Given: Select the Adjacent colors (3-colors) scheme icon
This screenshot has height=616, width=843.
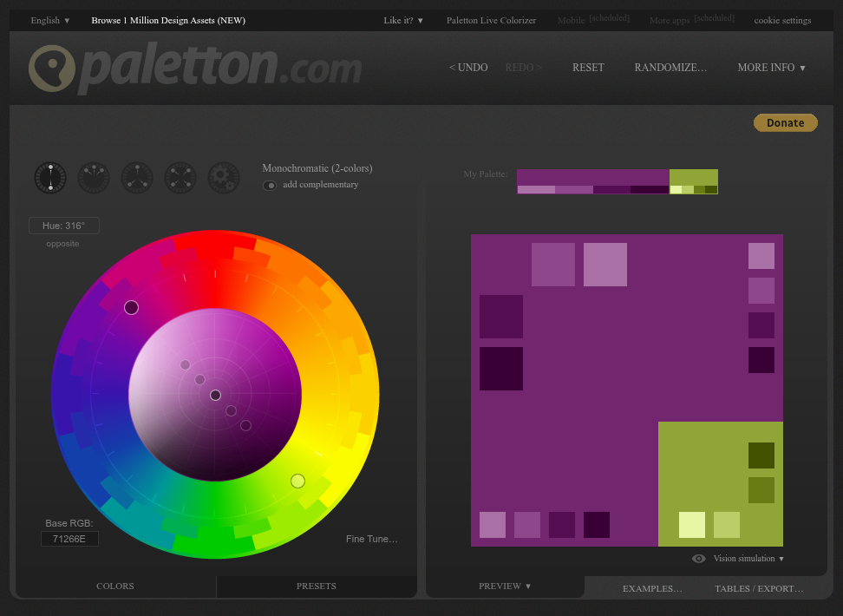Looking at the screenshot, I should coord(94,178).
